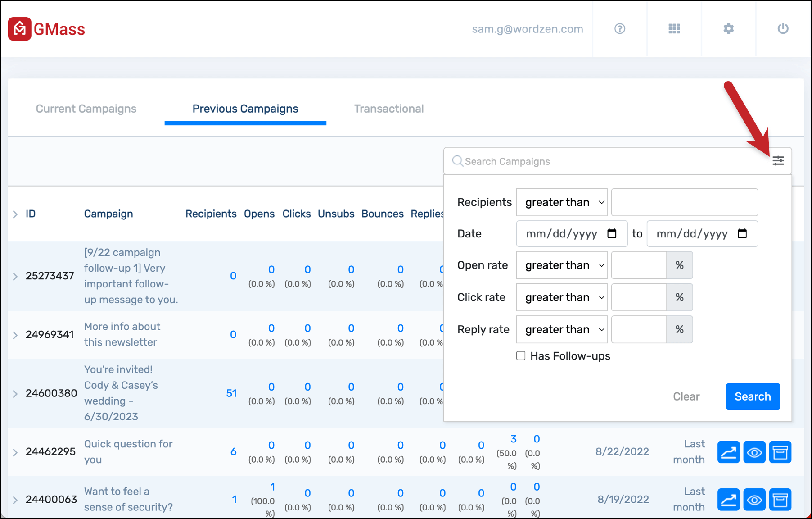Sort by Campaign column header
The width and height of the screenshot is (812, 519).
[108, 214]
